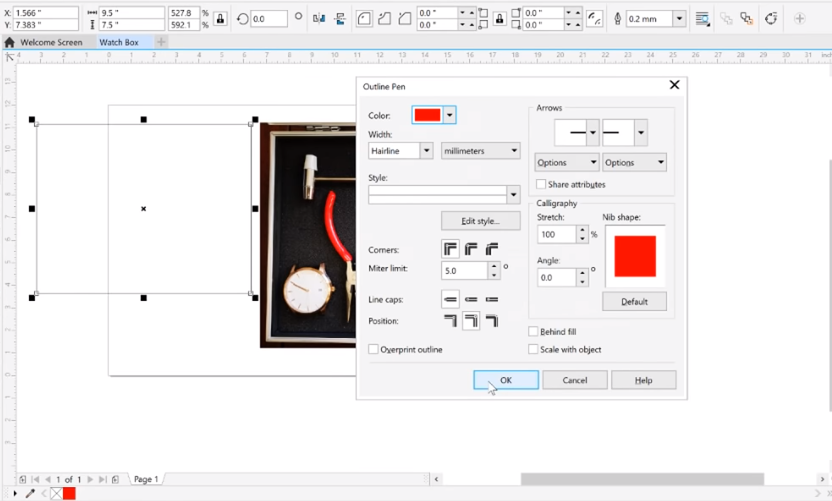Viewport: 832px width, 501px height.
Task: Click the red Nib shape preview
Action: (x=635, y=256)
